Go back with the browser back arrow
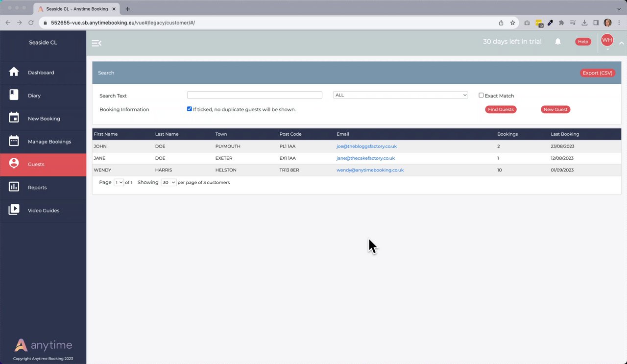Screen dimensions: 627x364 8,23
